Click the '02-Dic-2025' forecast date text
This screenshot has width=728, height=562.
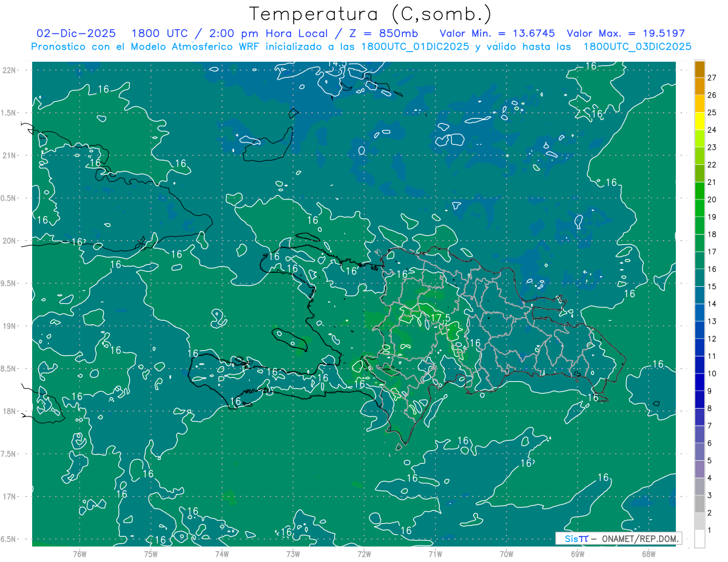tap(76, 33)
